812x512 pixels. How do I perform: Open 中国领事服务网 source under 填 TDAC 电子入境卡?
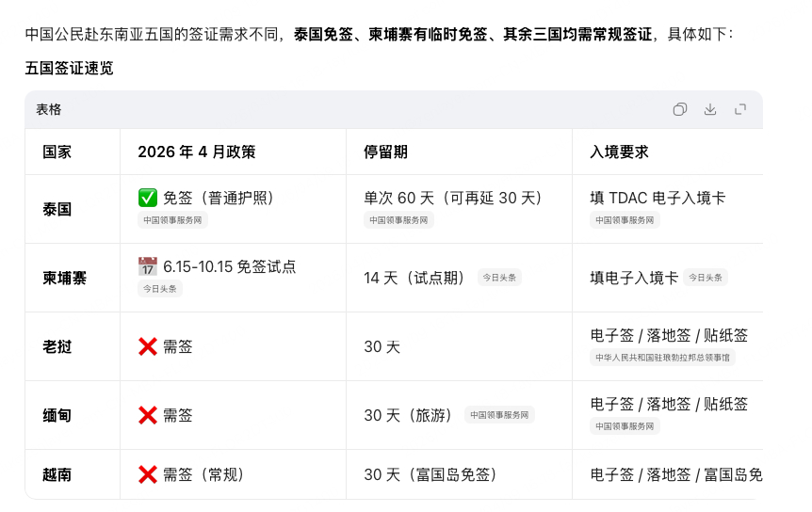click(625, 220)
